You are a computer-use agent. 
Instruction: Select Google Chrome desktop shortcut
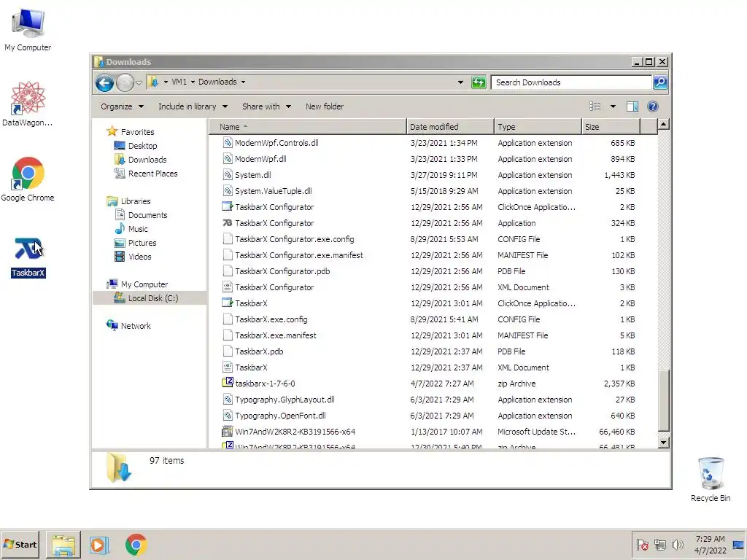[28, 179]
